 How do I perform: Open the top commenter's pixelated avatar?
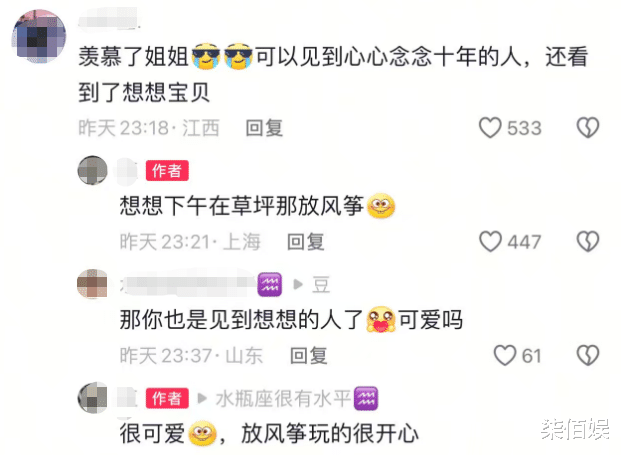(39, 36)
